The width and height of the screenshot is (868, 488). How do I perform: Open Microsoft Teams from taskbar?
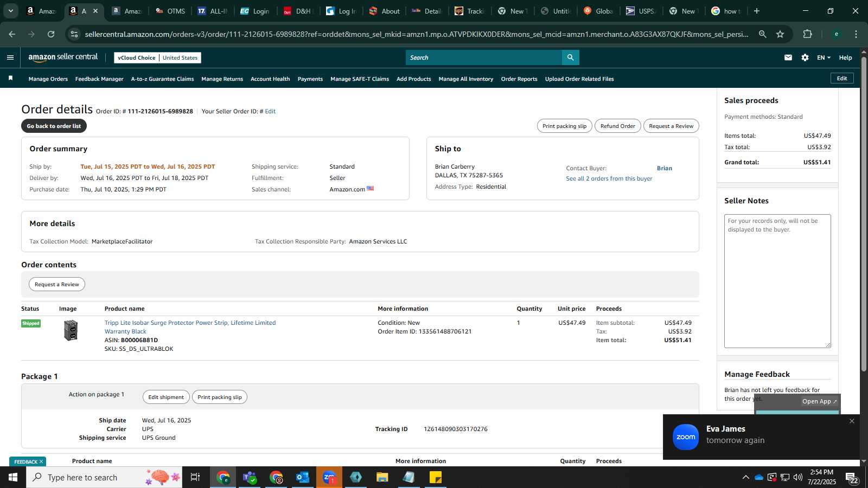250,477
